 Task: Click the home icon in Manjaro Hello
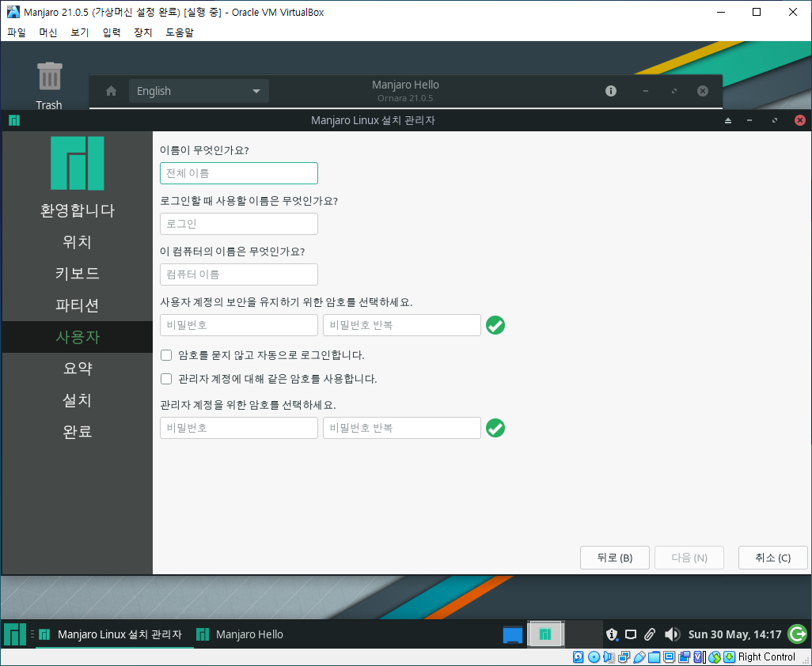pyautogui.click(x=111, y=91)
